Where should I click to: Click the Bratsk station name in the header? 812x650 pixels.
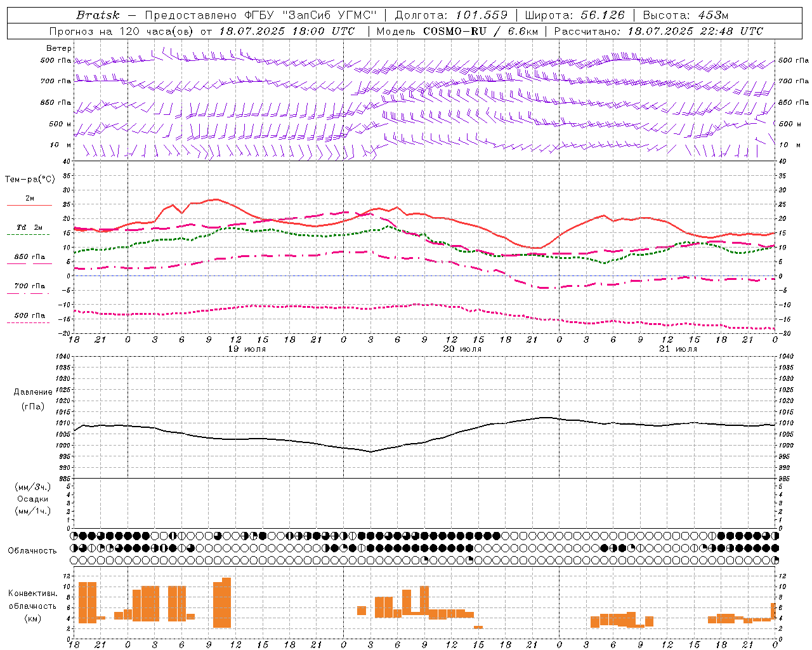coord(98,15)
